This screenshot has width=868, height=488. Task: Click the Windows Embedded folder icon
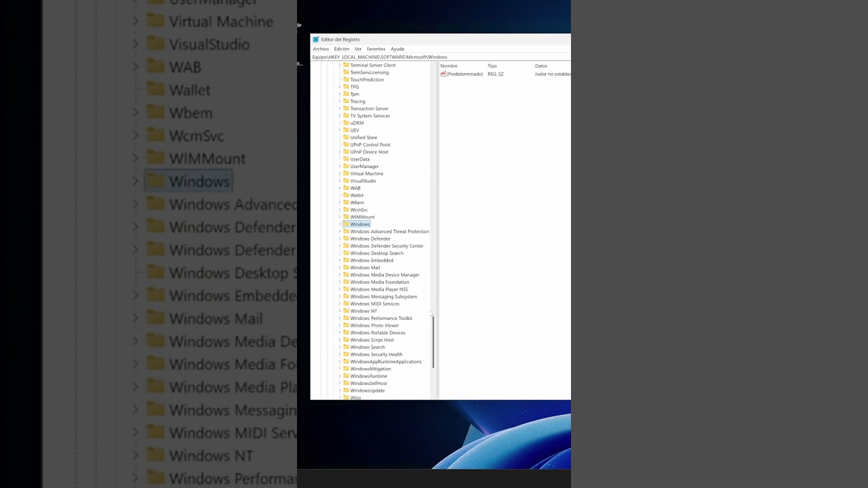pyautogui.click(x=346, y=260)
